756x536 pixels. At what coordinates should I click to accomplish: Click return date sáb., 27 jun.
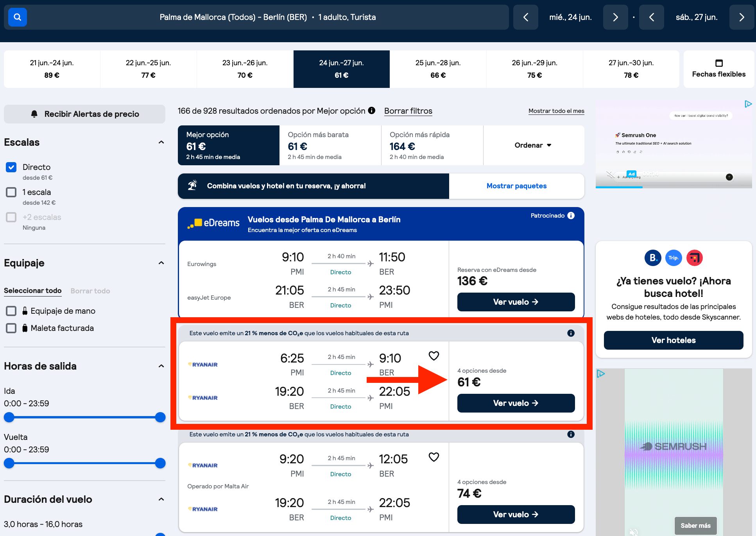click(697, 17)
